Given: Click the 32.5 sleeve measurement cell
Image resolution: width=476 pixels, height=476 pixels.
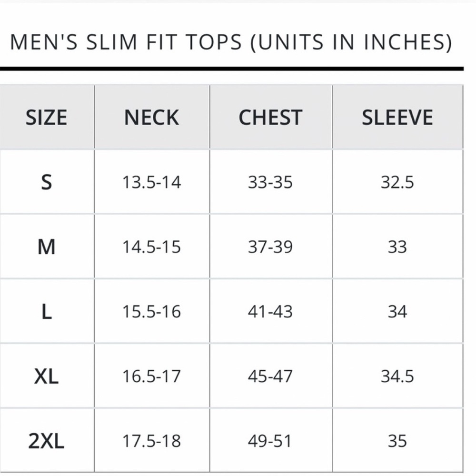Looking at the screenshot, I should point(397,182).
